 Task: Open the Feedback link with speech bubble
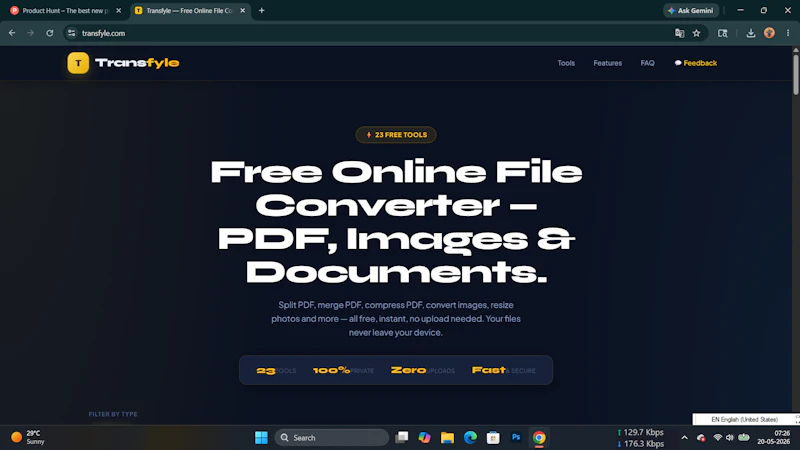(x=695, y=63)
